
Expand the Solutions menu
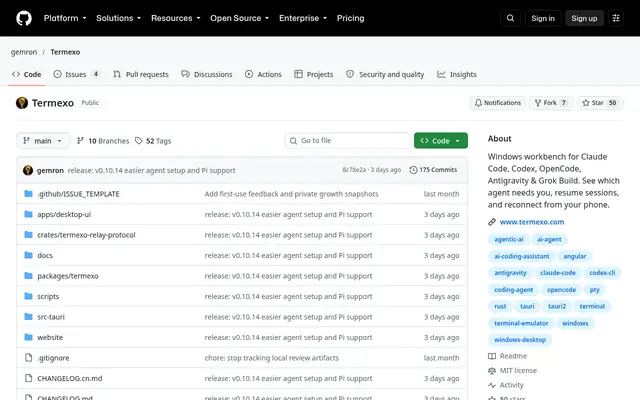point(118,18)
